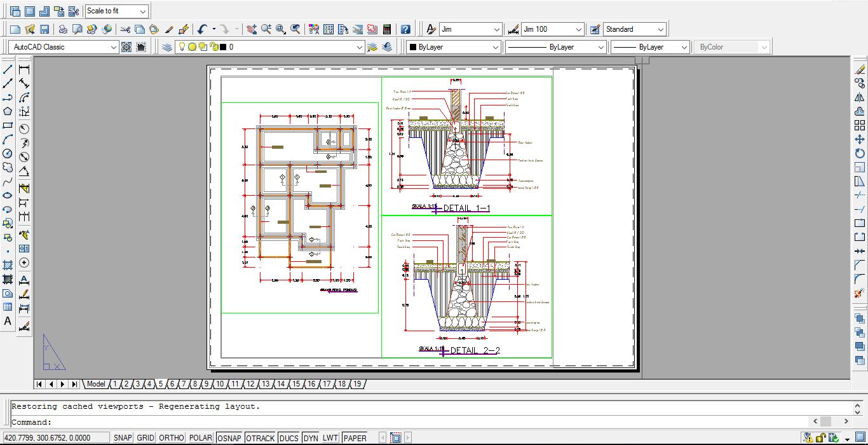Expand the AutoCAD Classic workspace dropdown
Image resolution: width=868 pixels, height=445 pixels.
pos(114,47)
